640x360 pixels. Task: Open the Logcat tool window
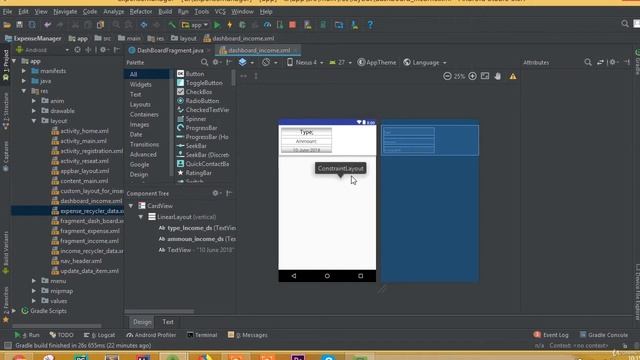coord(99,335)
